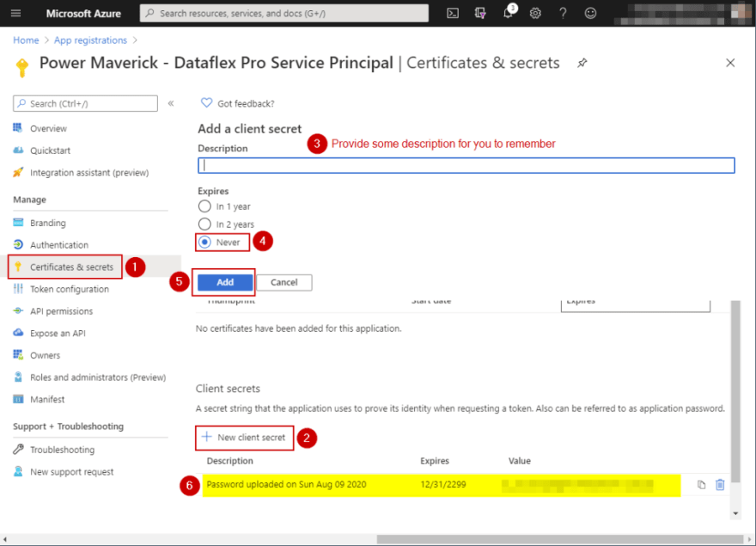Click the Expose an API cloud icon

(18, 333)
